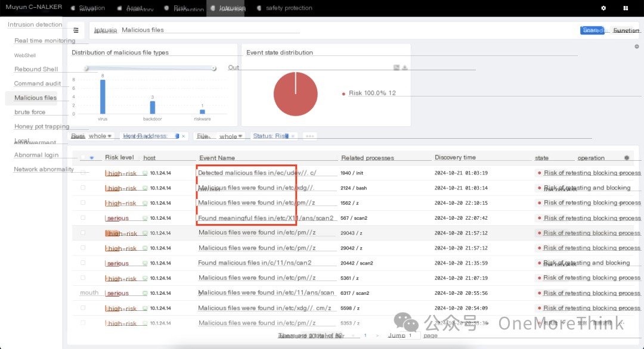This screenshot has height=349, width=644.
Task: Click host icon in the 1940 / init row
Action: tap(145, 173)
